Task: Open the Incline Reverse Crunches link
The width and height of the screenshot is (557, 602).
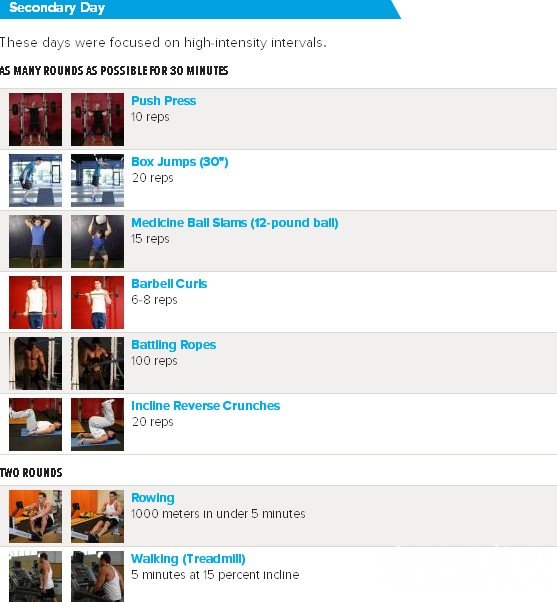Action: click(205, 406)
